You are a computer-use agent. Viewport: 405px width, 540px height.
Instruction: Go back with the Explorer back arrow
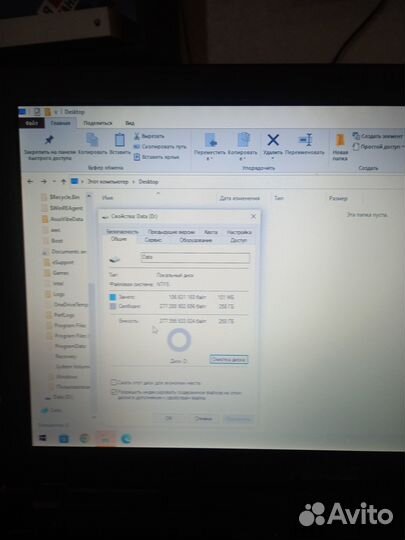point(30,181)
